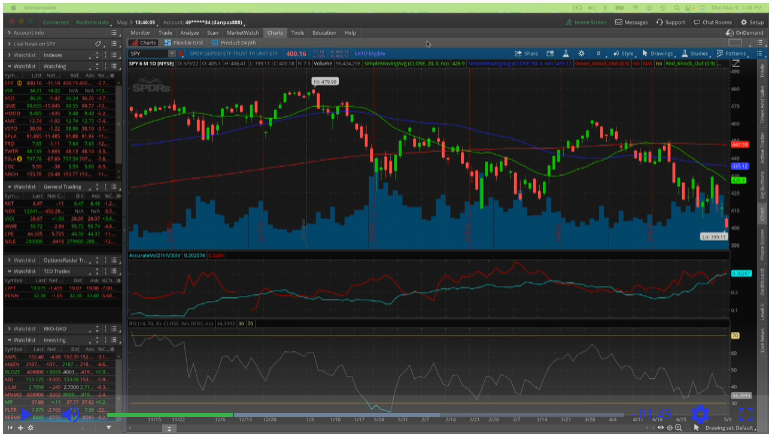
Task: Collapse the Watching watchlist section
Action: pos(9,66)
